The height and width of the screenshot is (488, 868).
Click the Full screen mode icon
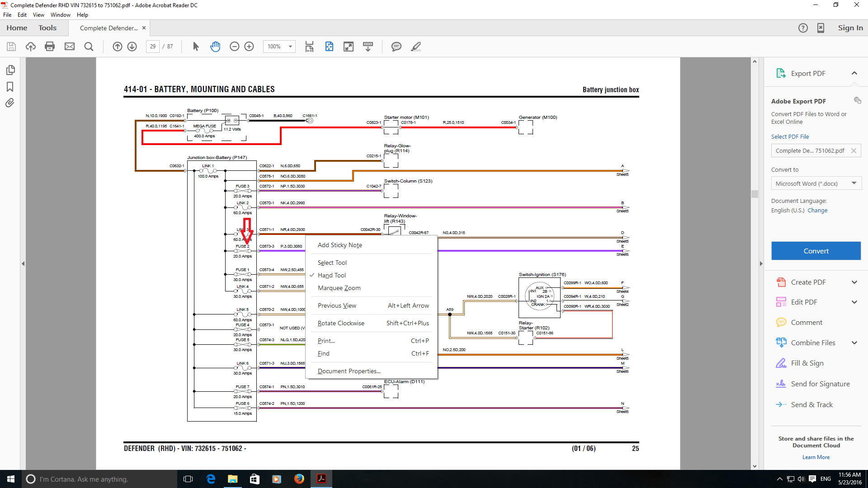[349, 47]
